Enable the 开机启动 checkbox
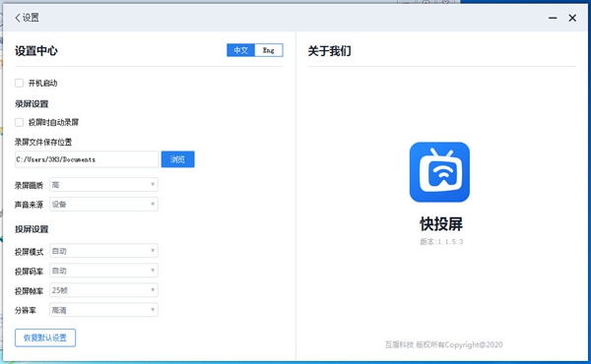 click(x=20, y=83)
